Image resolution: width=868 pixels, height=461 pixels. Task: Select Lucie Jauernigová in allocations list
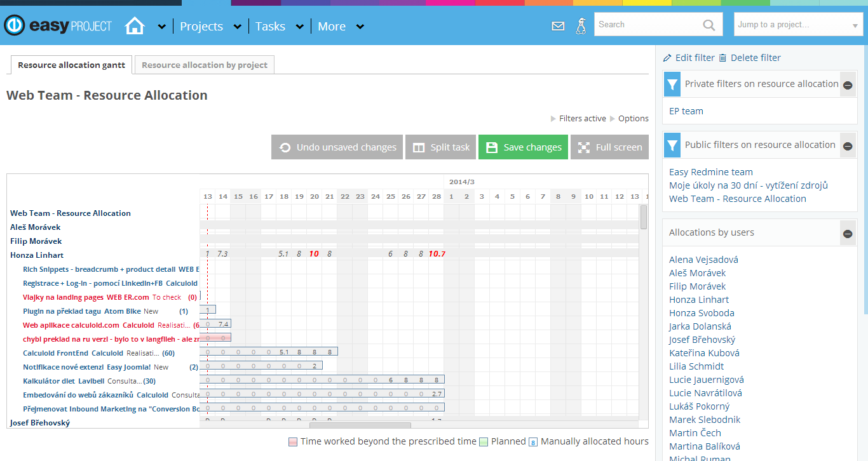pos(707,380)
